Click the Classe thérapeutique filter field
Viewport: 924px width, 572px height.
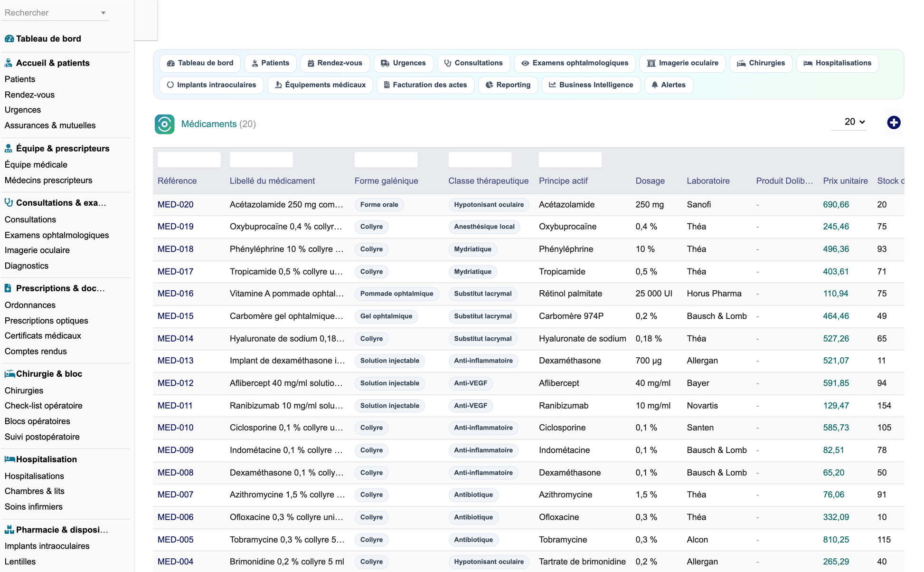click(x=480, y=160)
